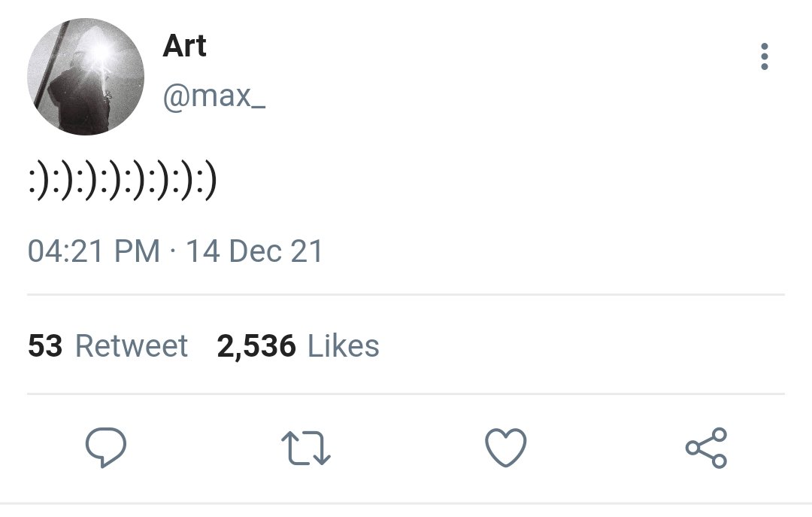The height and width of the screenshot is (517, 812).
Task: Click the last smiley in the tweet
Action: pyautogui.click(x=206, y=181)
